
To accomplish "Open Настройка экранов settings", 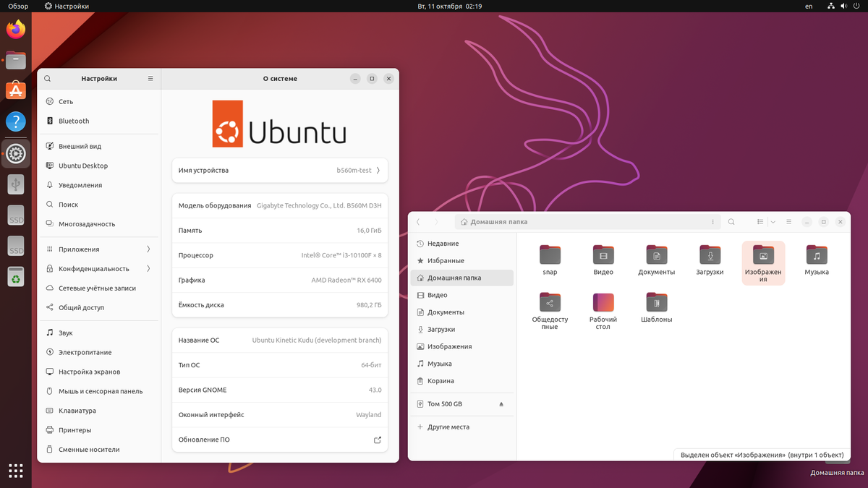I will [99, 372].
